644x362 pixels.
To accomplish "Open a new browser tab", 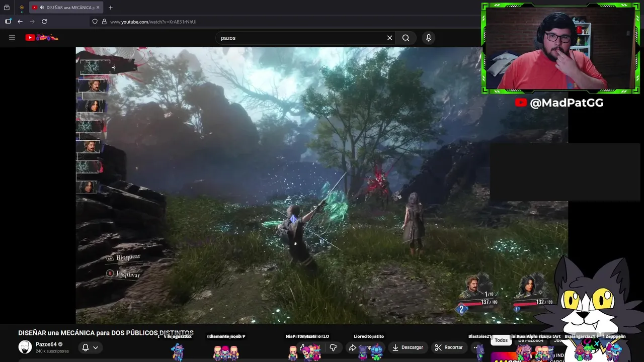I will tap(110, 8).
